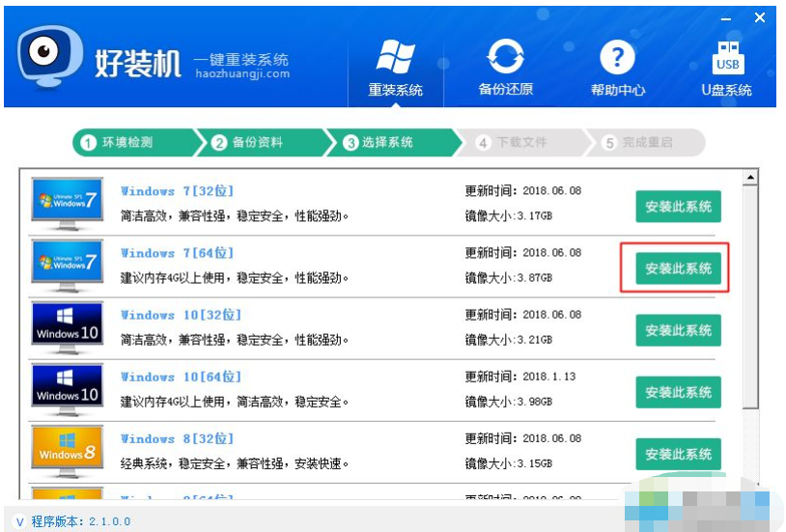
Task: Click 建议内存4G以上使用，简洁高效，稳定安全 description
Action: coord(234,402)
